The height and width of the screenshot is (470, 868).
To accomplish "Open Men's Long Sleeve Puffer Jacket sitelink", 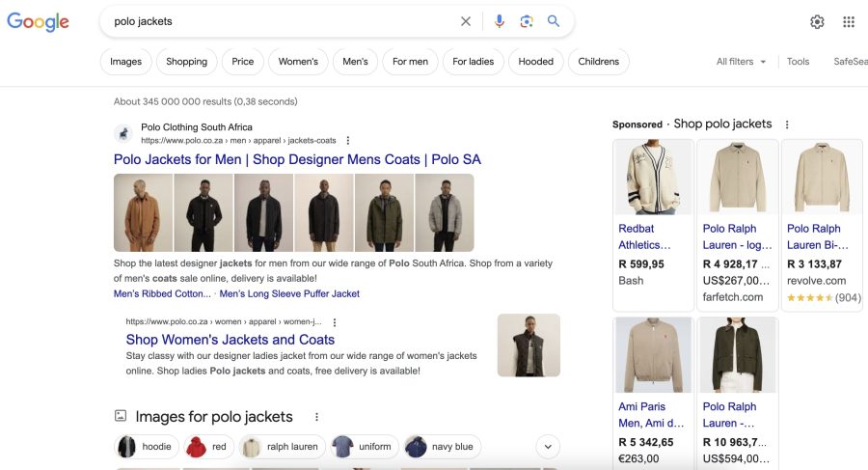I will (289, 293).
